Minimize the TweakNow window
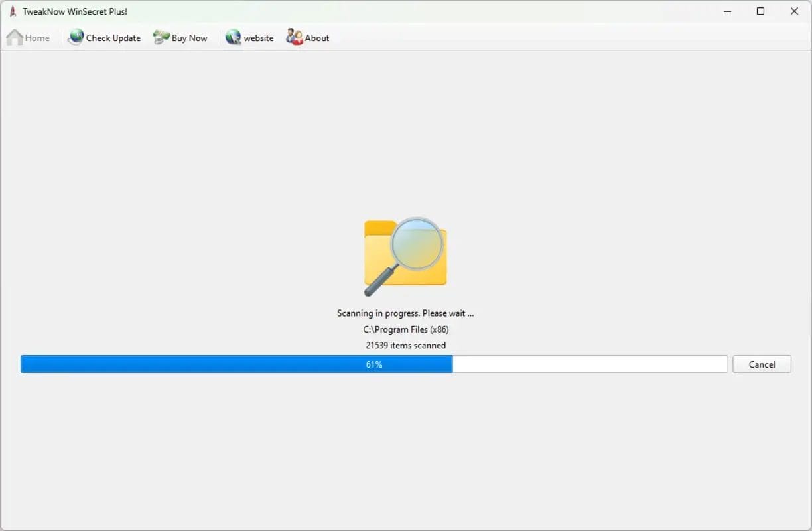The height and width of the screenshot is (531, 812). [x=727, y=11]
